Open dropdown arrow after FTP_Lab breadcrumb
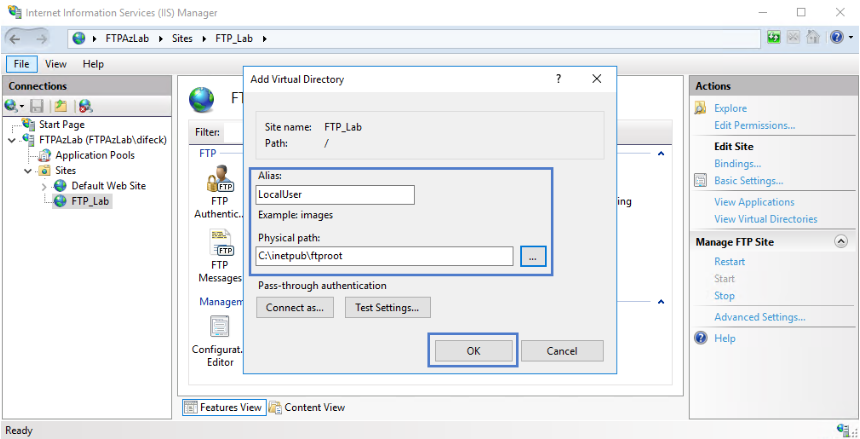 (265, 38)
